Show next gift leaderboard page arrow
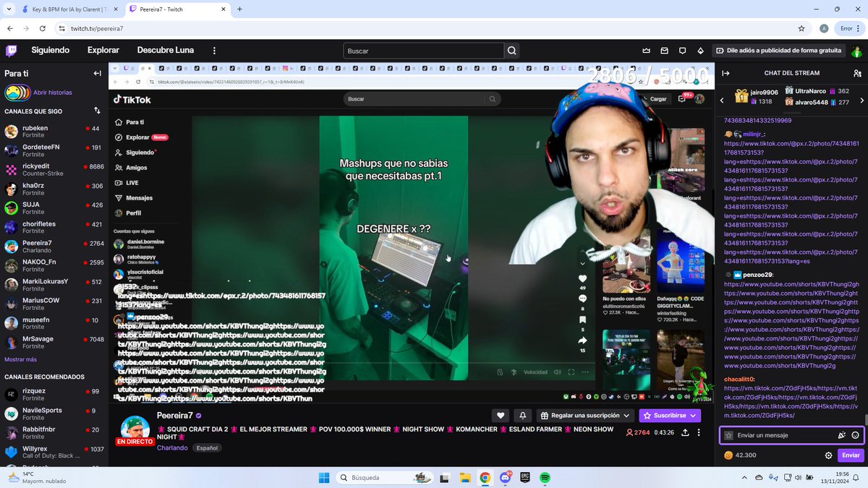 click(x=861, y=100)
